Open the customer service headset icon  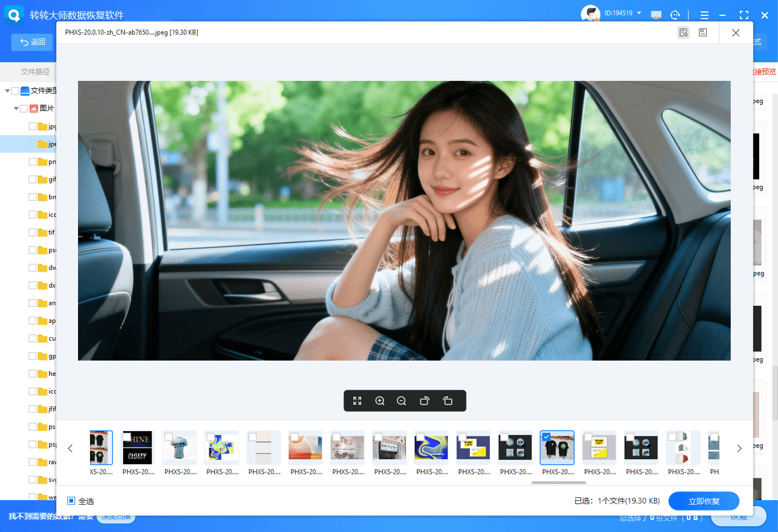point(675,15)
